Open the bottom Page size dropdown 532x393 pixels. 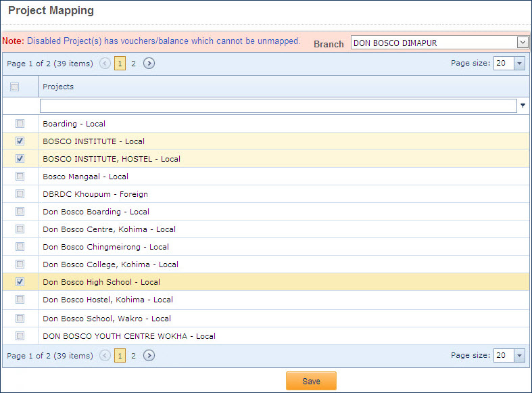tap(519, 355)
